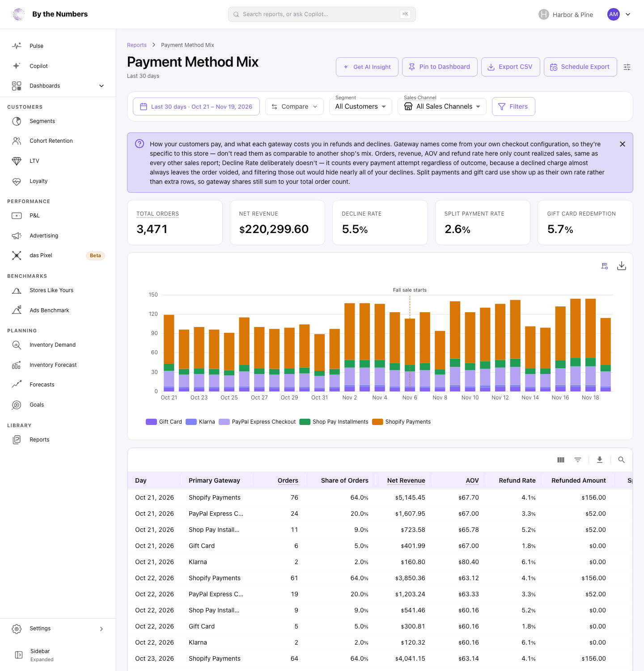Open the account menu chevron
This screenshot has height=671, width=644.
pyautogui.click(x=628, y=14)
